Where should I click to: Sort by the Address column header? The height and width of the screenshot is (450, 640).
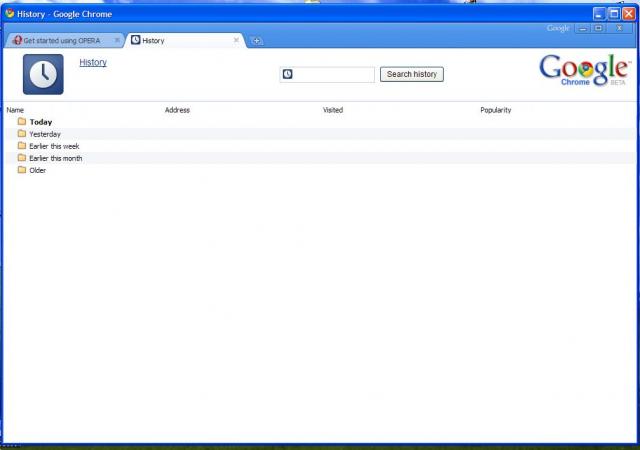point(177,110)
